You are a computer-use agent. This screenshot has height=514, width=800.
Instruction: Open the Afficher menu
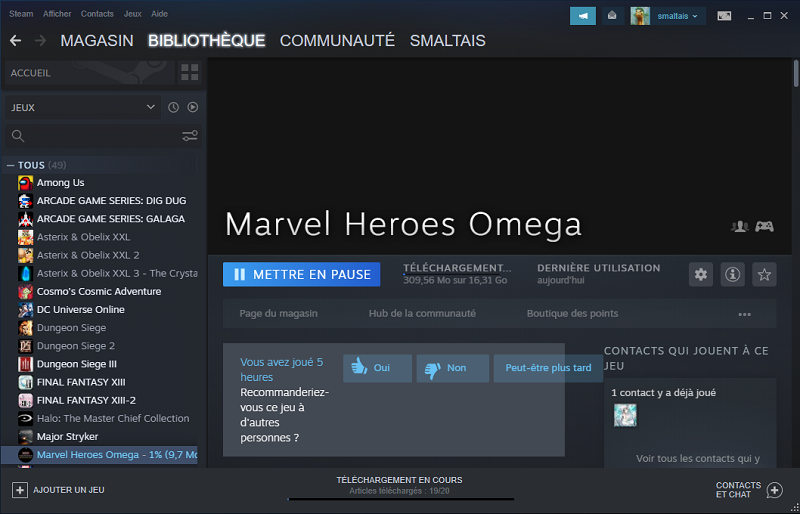click(57, 14)
